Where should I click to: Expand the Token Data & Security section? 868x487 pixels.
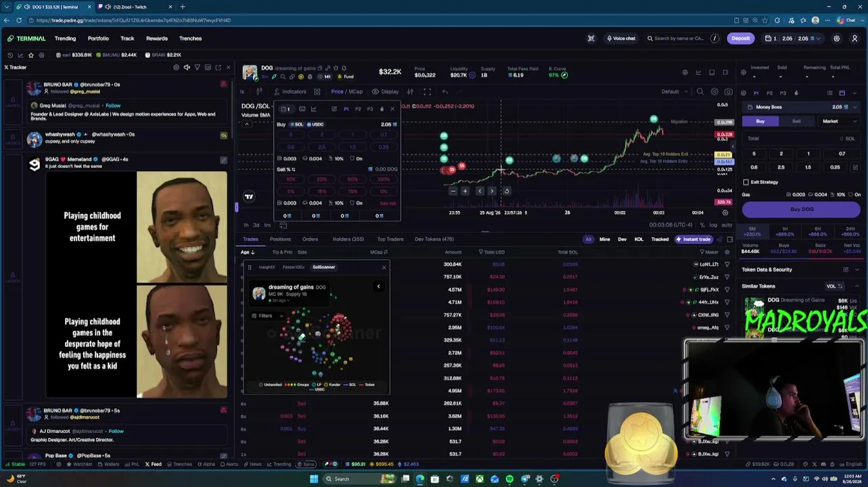(x=856, y=269)
